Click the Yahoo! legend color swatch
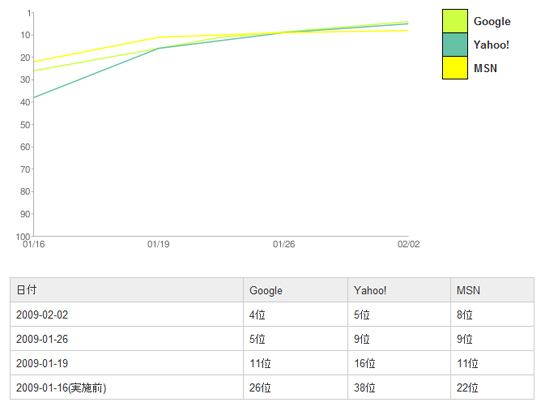This screenshot has height=411, width=545. (x=455, y=45)
